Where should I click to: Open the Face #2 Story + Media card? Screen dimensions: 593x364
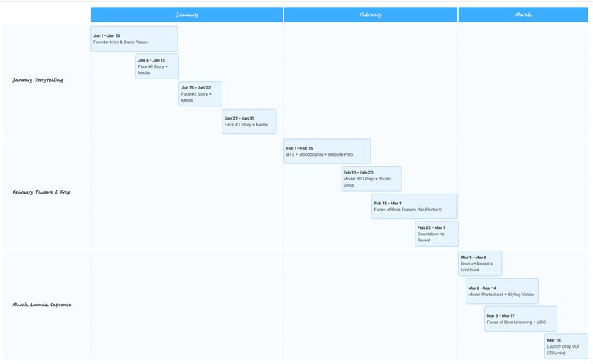[x=201, y=94]
